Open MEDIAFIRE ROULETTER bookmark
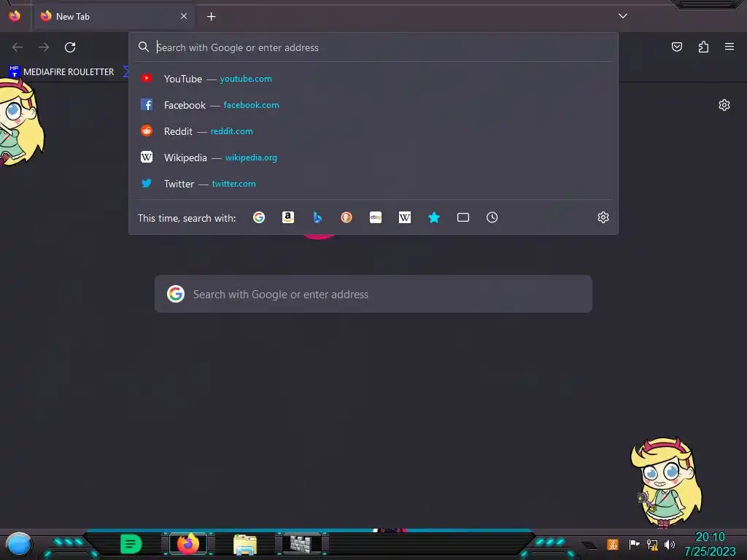Image resolution: width=747 pixels, height=560 pixels. (61, 72)
